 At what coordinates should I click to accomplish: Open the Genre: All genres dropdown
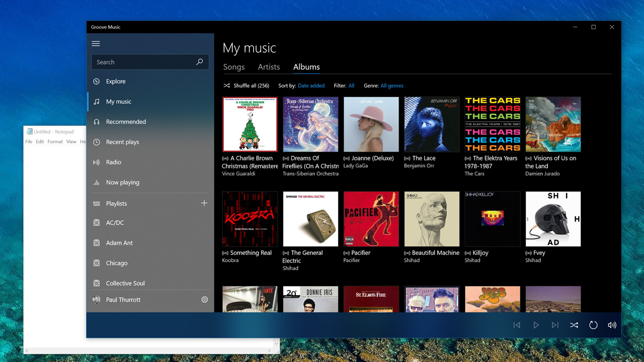click(392, 85)
